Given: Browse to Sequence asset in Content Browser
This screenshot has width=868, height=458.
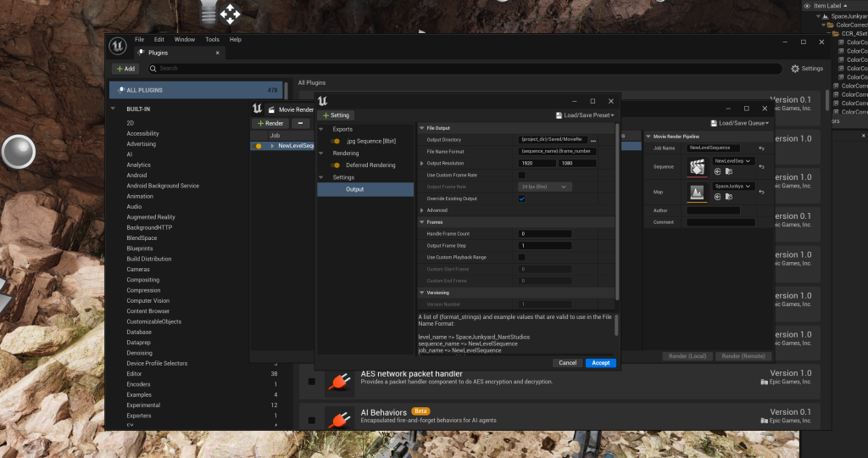Looking at the screenshot, I should (728, 171).
